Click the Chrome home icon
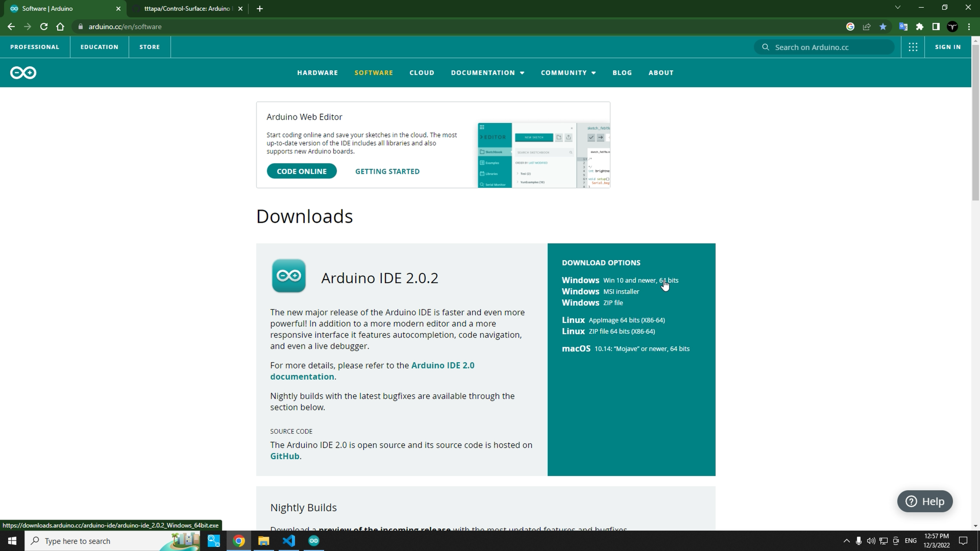The height and width of the screenshot is (551, 980). (x=60, y=27)
